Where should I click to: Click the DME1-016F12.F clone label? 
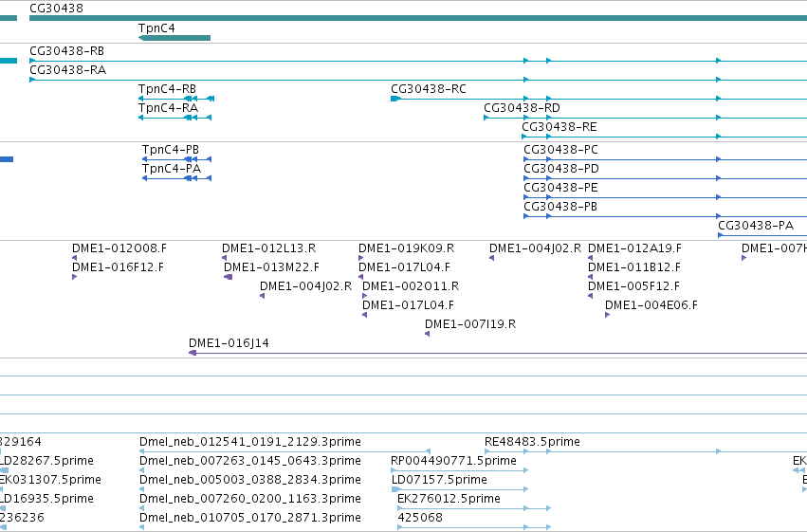118,267
